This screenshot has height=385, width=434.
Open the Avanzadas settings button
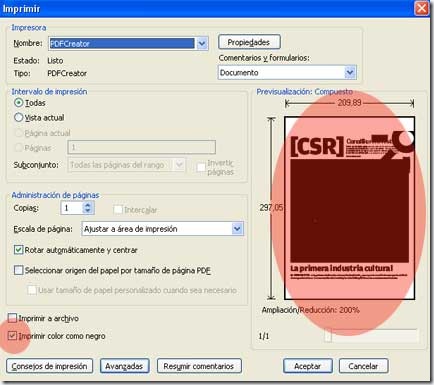(x=124, y=366)
